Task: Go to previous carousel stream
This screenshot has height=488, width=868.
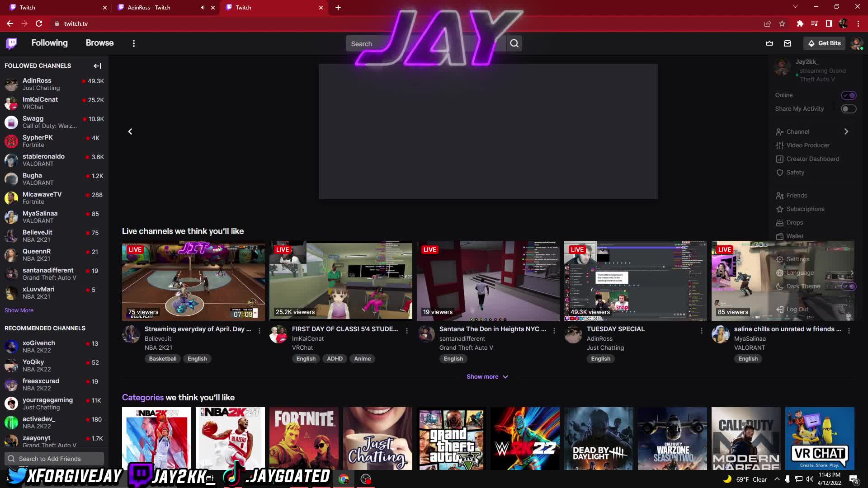Action: coord(130,131)
